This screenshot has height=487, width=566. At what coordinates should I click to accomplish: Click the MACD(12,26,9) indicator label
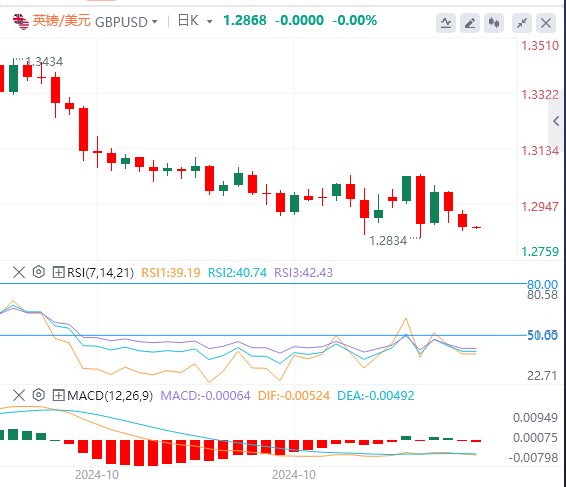pos(110,396)
